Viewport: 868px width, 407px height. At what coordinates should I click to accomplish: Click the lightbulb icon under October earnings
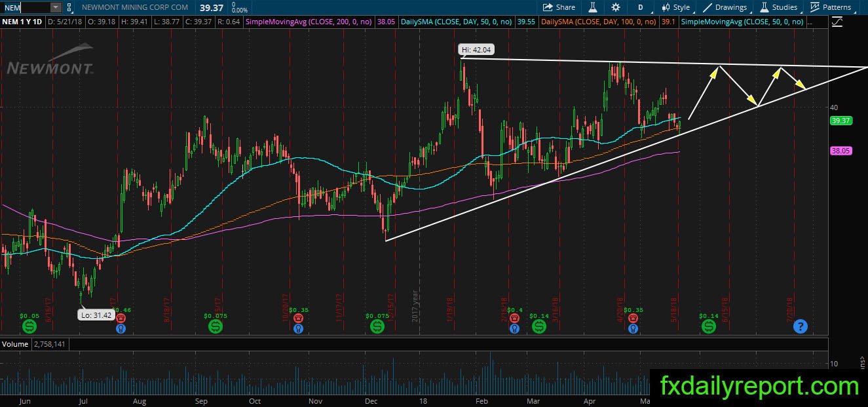point(298,330)
